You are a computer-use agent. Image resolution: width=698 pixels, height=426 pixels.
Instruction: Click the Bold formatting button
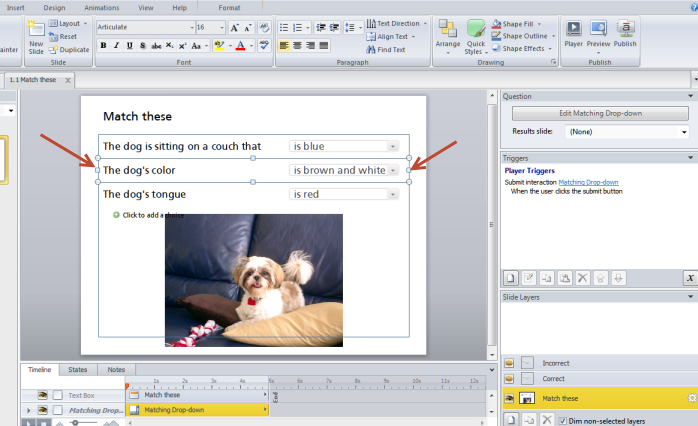[x=103, y=46]
